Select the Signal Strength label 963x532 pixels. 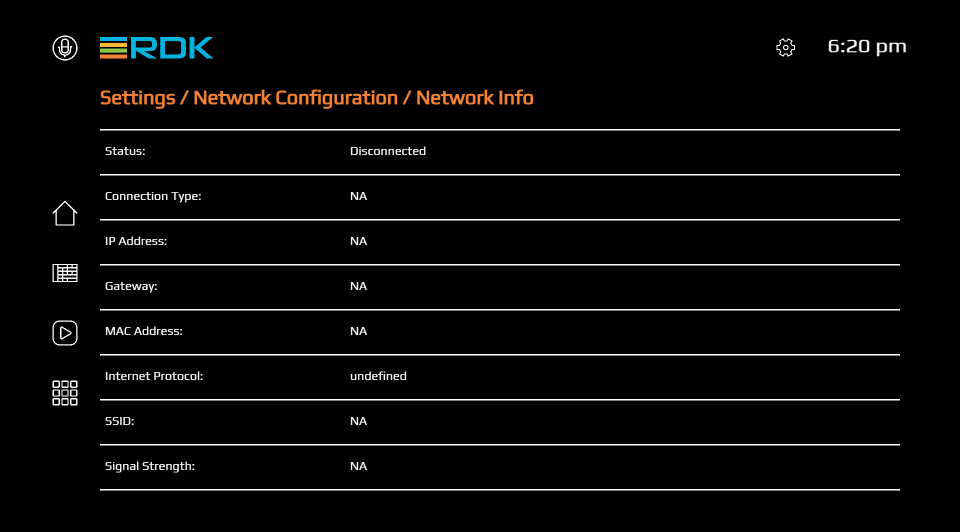coord(150,466)
